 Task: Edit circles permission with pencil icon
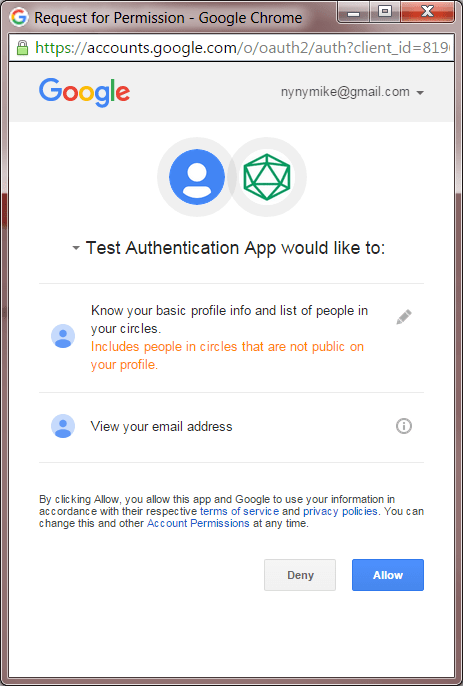click(x=403, y=317)
